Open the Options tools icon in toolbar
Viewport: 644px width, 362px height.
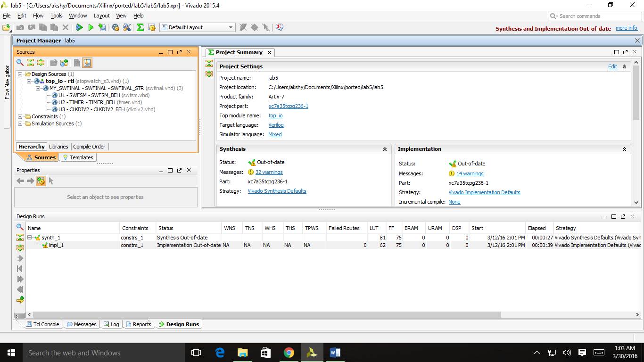(x=127, y=27)
